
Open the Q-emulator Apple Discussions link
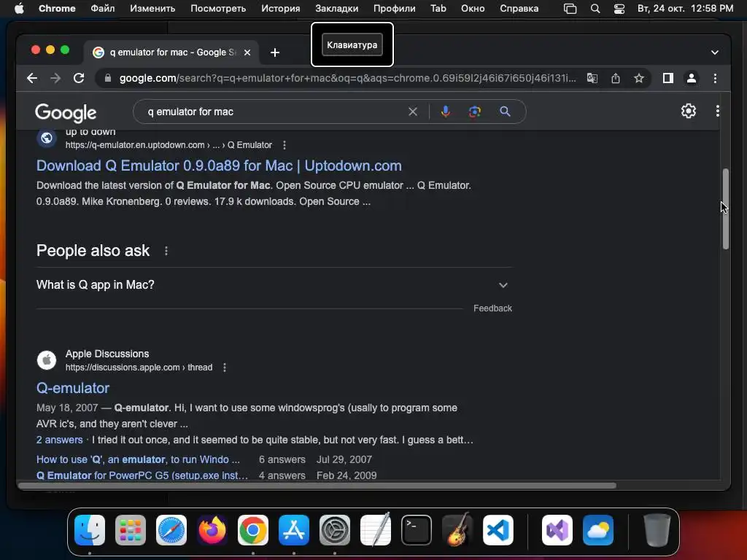pos(73,388)
